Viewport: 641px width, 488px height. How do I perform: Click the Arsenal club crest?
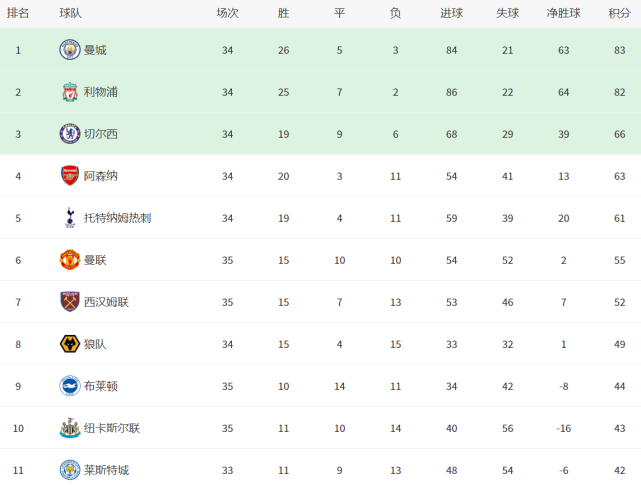[70, 176]
